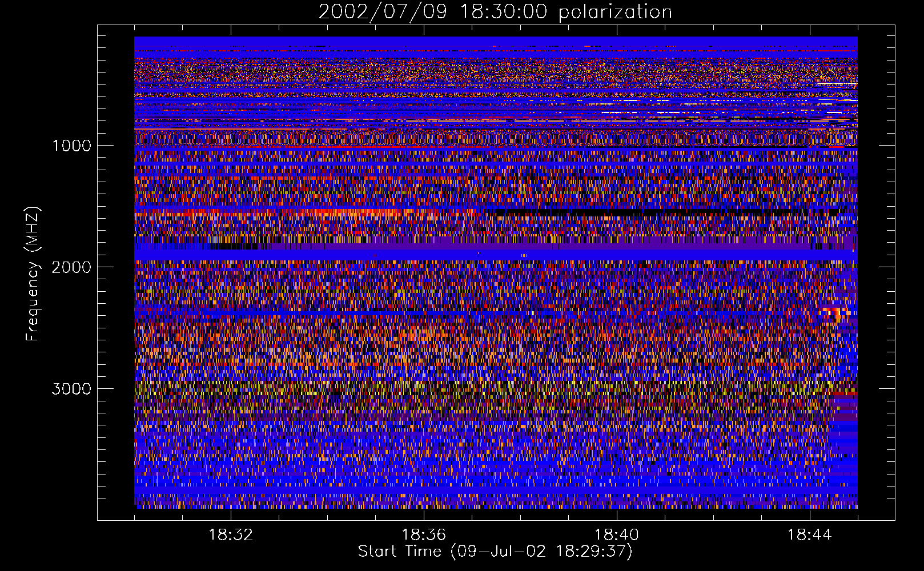Viewport: 924px width, 571px height.
Task: Click the plot title '2002/07/09 18:30:00 polarization'
Action: click(495, 12)
